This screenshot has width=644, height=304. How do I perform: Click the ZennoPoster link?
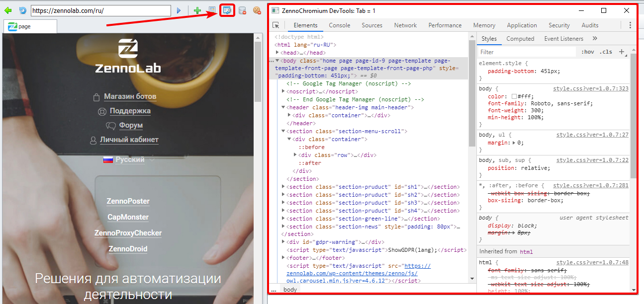[x=128, y=201]
